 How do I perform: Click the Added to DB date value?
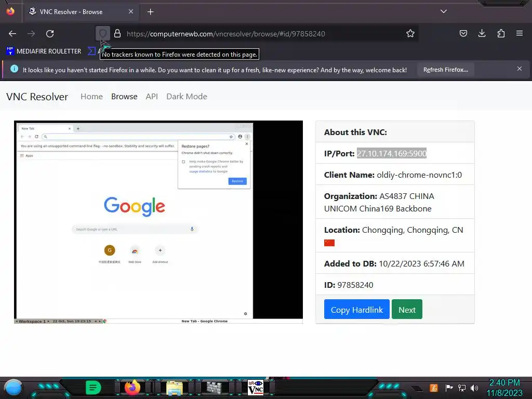click(x=421, y=263)
